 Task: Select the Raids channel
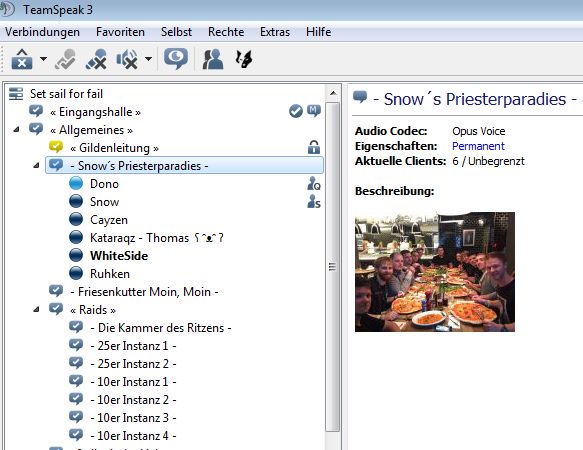point(93,310)
